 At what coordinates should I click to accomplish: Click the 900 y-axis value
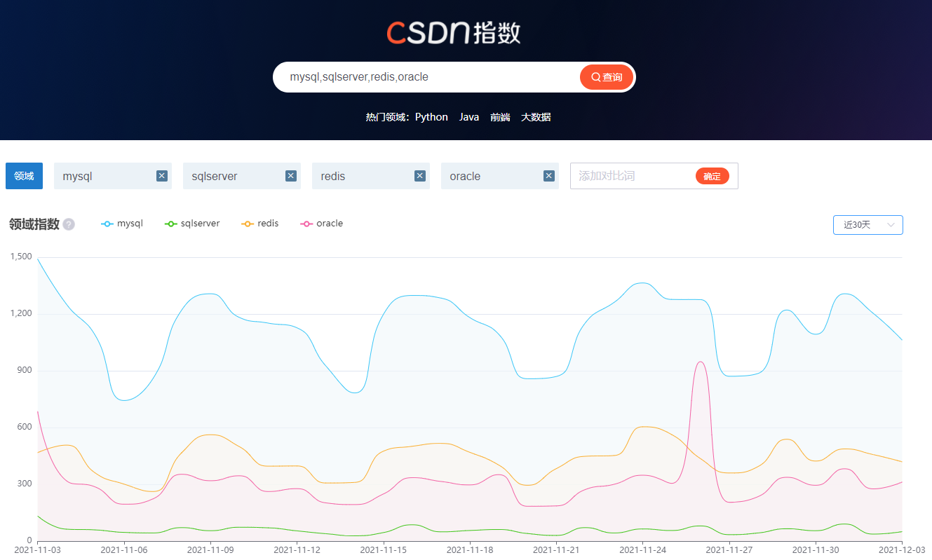coord(25,370)
